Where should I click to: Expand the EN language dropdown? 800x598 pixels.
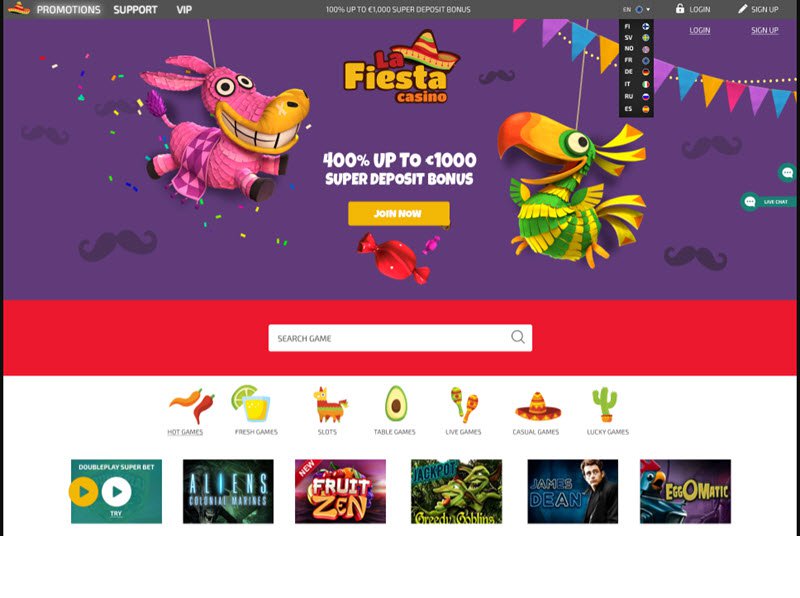tap(636, 9)
